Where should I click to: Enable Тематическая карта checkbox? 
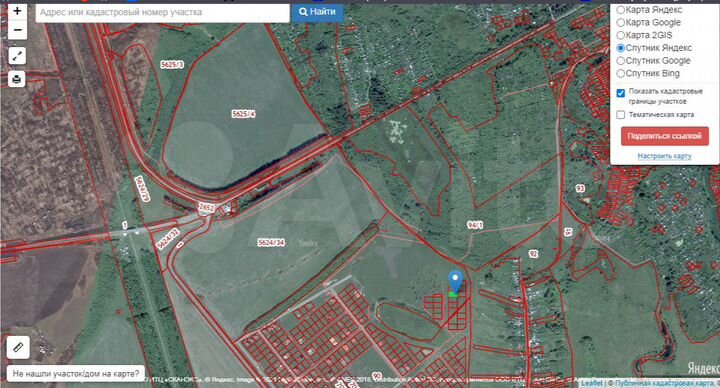tap(621, 115)
